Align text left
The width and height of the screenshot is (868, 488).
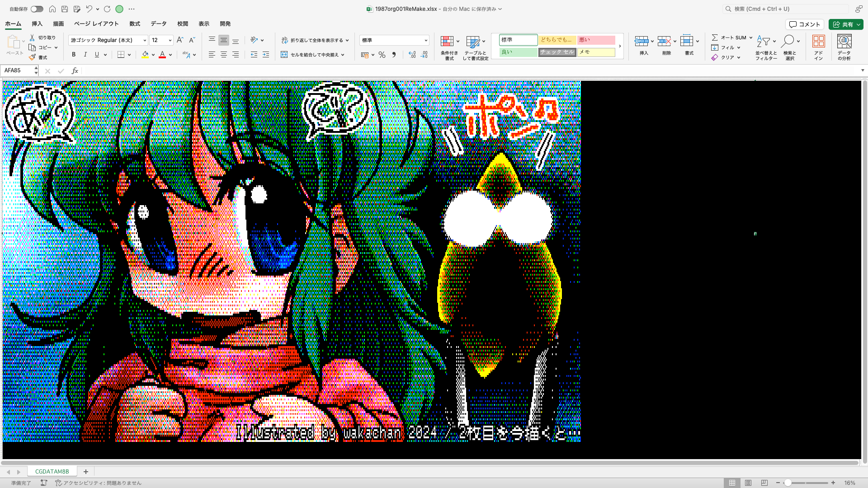212,55
